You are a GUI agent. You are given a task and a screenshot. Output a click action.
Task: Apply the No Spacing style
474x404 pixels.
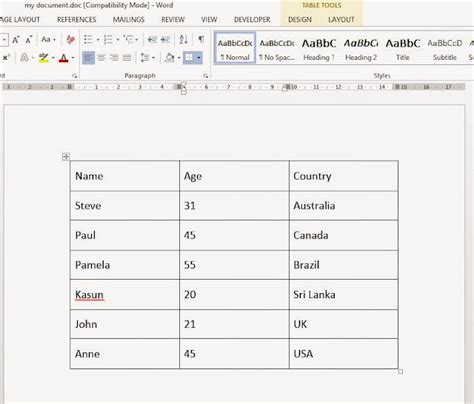(277, 48)
